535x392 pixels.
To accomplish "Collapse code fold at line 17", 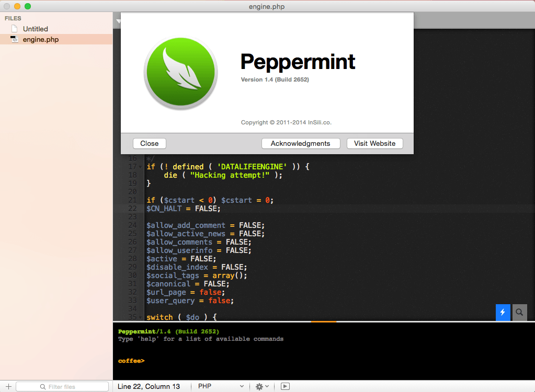I will 140,167.
